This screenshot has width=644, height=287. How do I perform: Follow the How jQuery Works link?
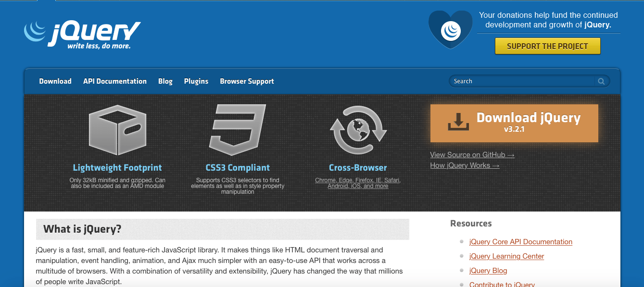[x=465, y=165]
